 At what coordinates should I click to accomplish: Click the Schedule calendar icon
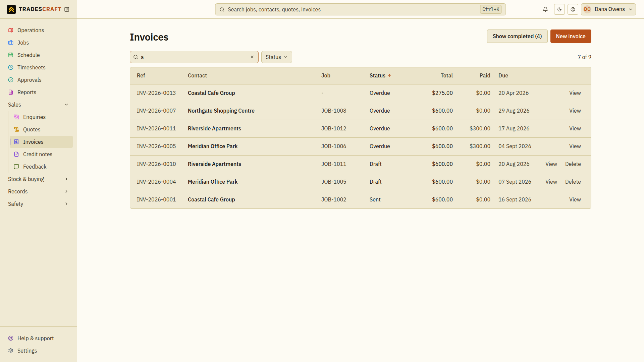[11, 55]
